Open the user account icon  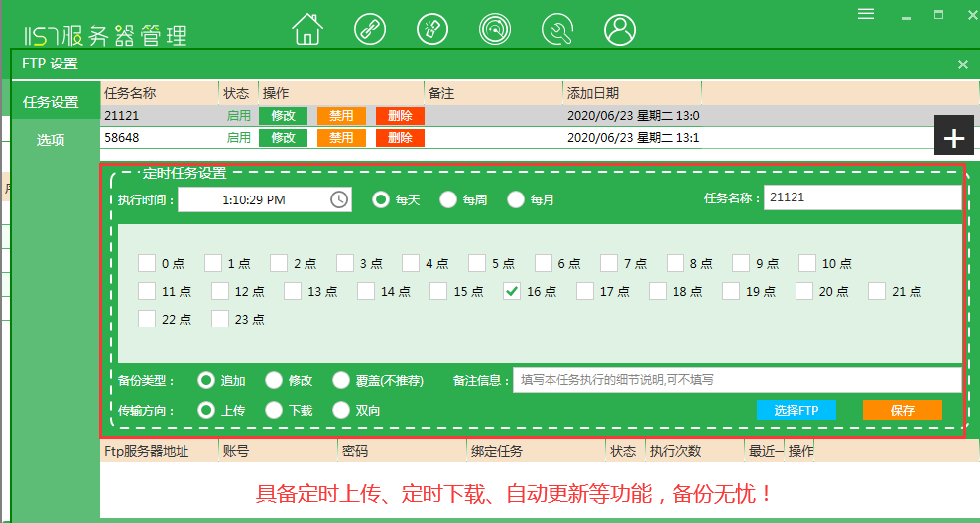[x=620, y=30]
